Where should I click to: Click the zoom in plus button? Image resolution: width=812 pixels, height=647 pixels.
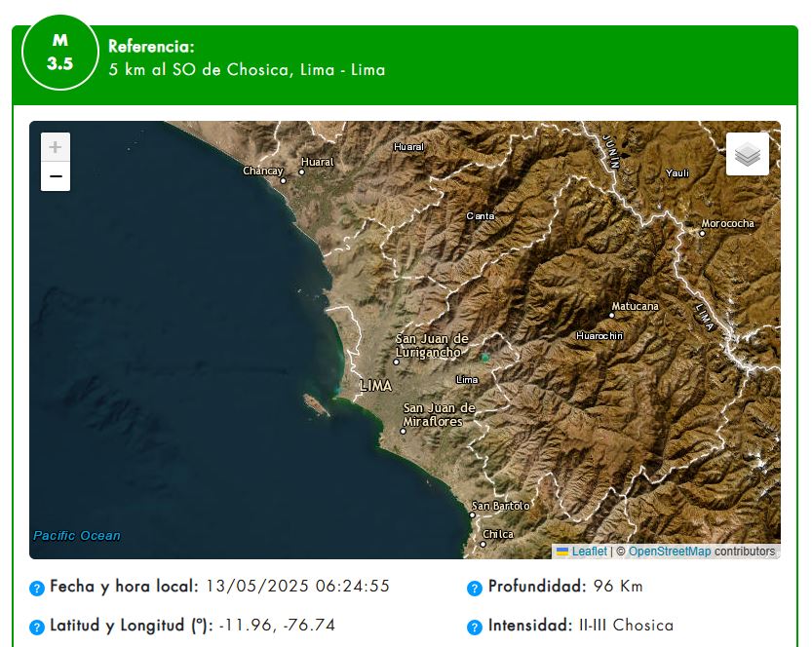click(x=56, y=147)
